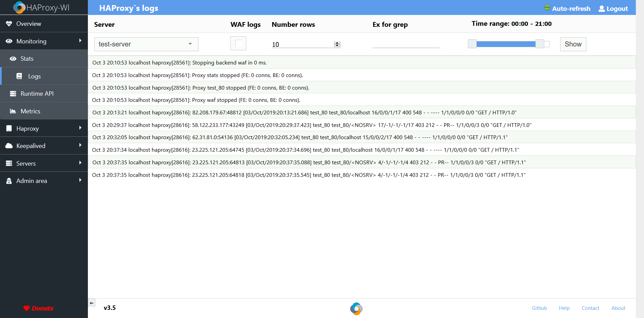The height and width of the screenshot is (318, 644).
Task: Focus the Ex for grep input field
Action: [406, 44]
